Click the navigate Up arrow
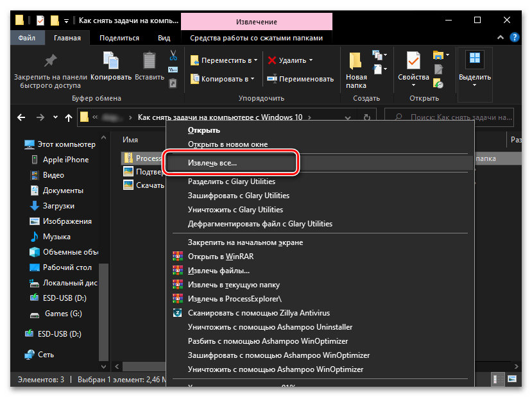 [x=69, y=117]
